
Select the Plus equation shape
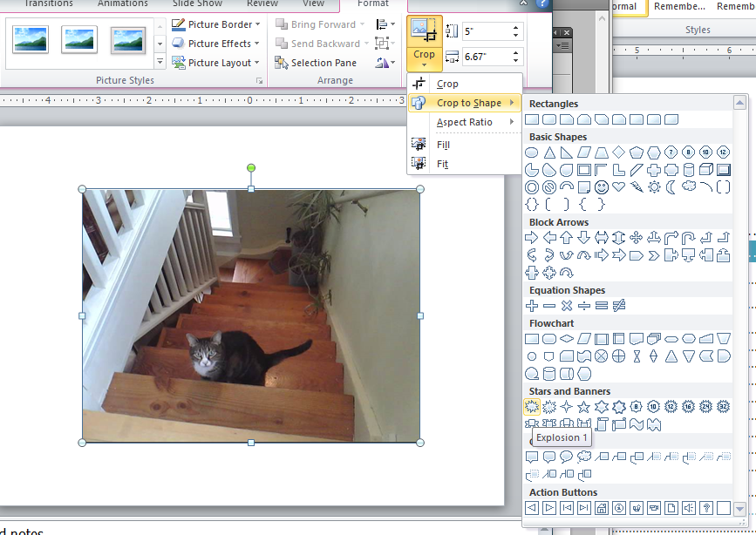531,306
